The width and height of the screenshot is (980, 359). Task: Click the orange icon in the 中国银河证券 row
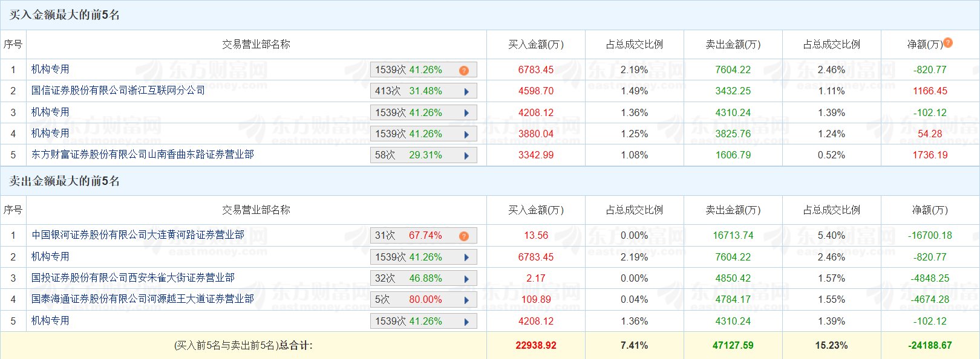pos(464,236)
